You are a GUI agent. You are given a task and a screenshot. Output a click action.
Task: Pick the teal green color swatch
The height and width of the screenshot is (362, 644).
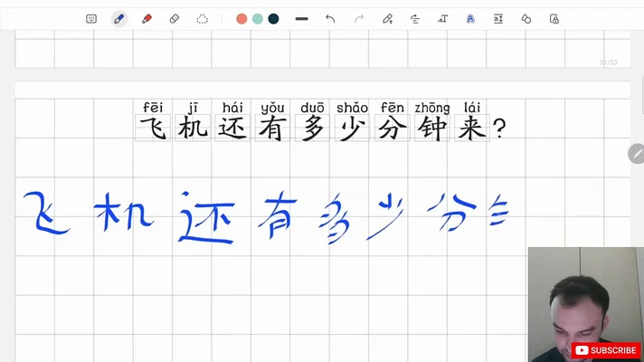click(258, 19)
